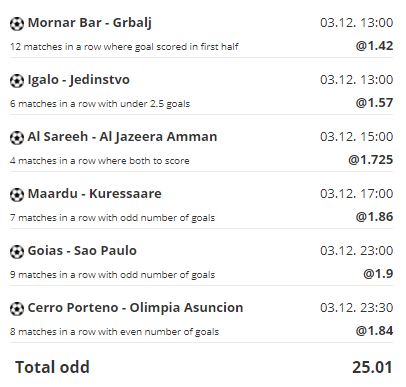Open the Mornar Bar - Grbalj match

[x=90, y=23]
